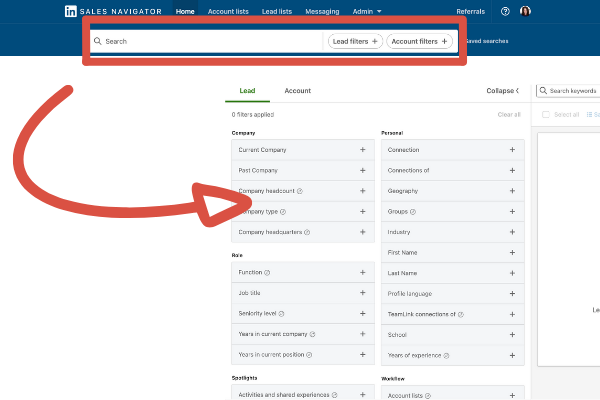
Task: Click '0 filters applied' text
Action: pos(253,114)
